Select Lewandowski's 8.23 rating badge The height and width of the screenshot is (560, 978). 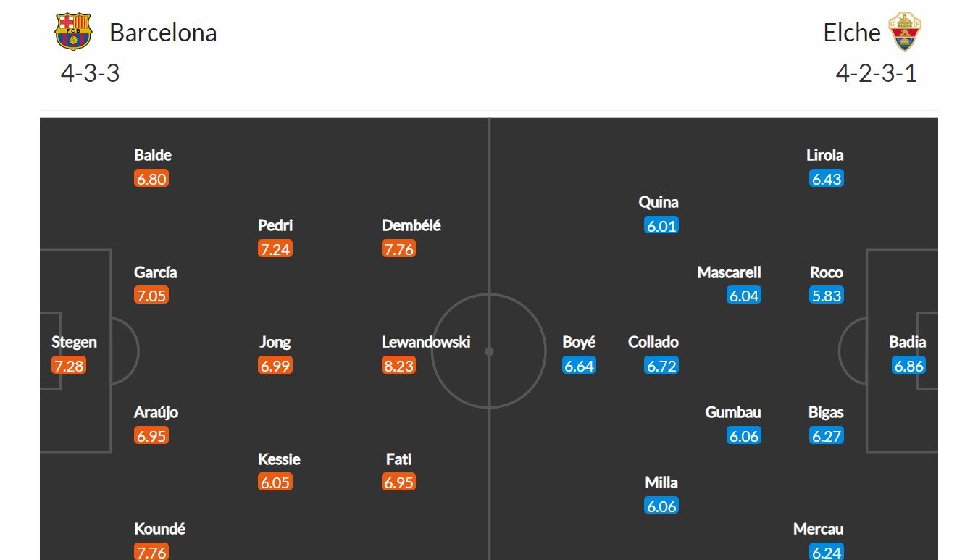(x=398, y=366)
